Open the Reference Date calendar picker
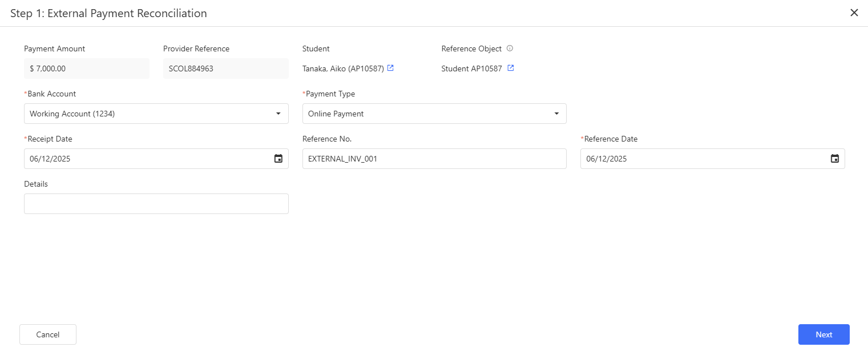868x359 pixels. coord(834,159)
